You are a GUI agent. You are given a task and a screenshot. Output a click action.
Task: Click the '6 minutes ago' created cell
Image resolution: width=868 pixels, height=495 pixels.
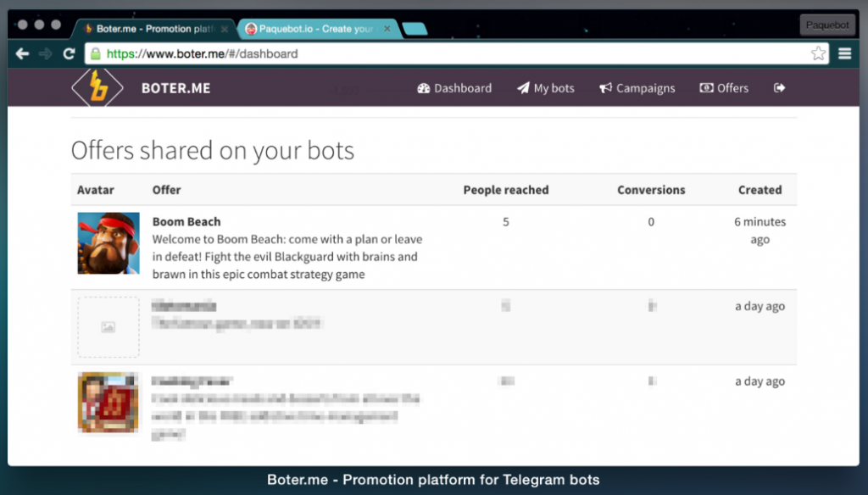click(x=760, y=231)
